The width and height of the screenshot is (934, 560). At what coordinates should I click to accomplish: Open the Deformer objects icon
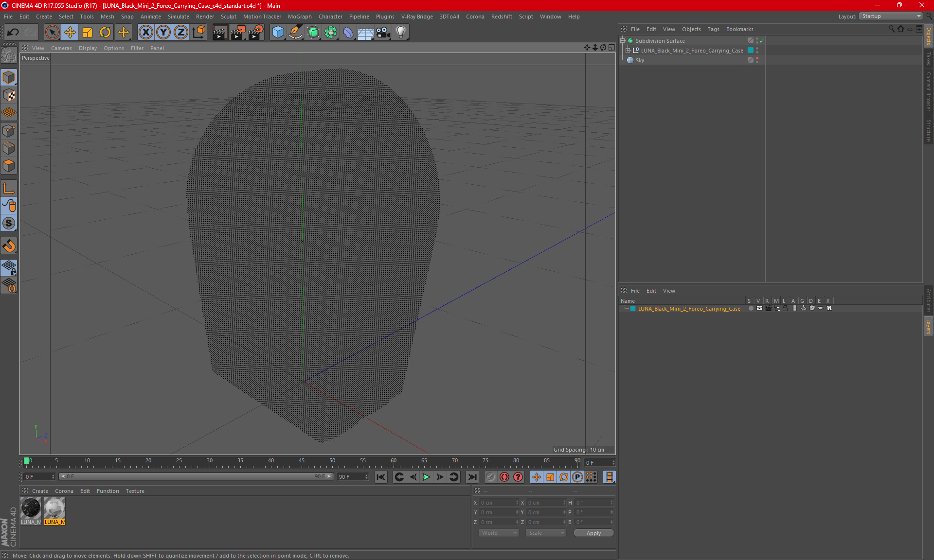[x=348, y=32]
